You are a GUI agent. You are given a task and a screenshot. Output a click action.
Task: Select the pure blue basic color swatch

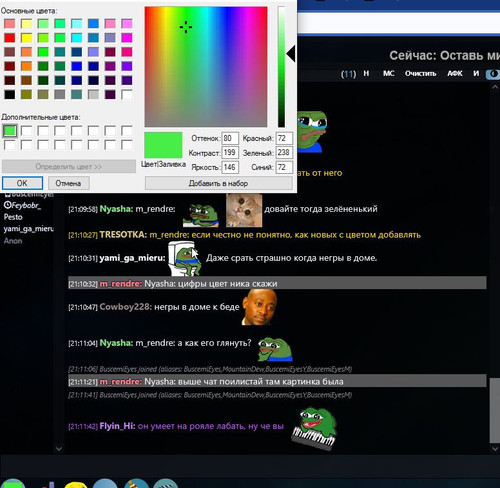click(77, 66)
